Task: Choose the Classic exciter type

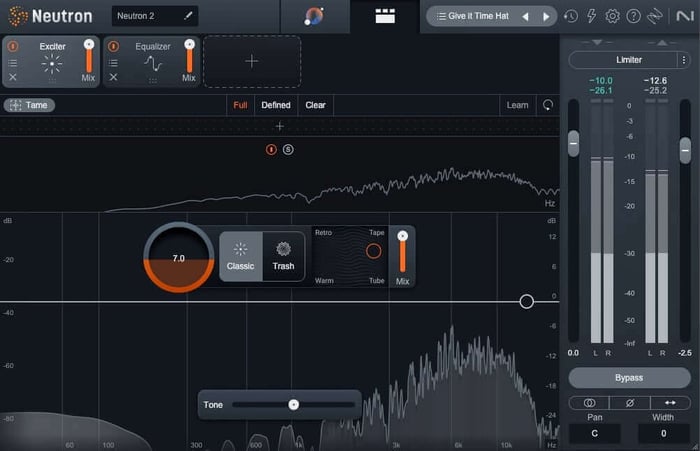Action: (240, 256)
